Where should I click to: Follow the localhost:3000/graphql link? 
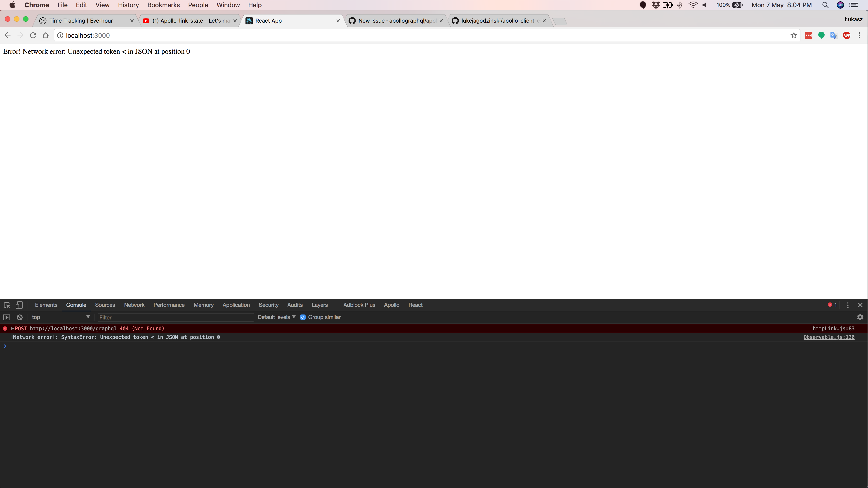(x=73, y=329)
